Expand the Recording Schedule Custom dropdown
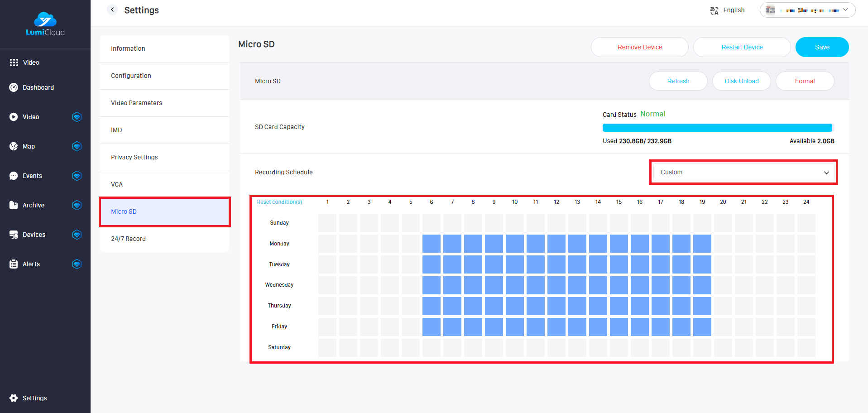The image size is (868, 413). coord(743,172)
